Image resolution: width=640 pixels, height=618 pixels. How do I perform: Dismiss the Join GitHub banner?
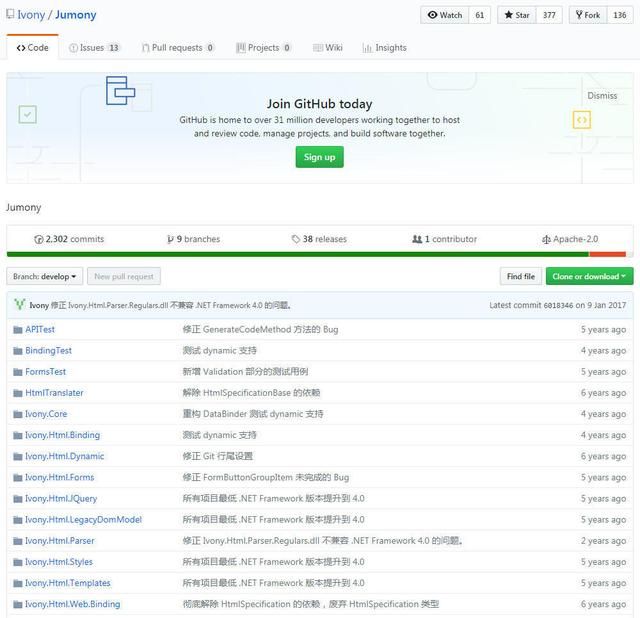602,96
